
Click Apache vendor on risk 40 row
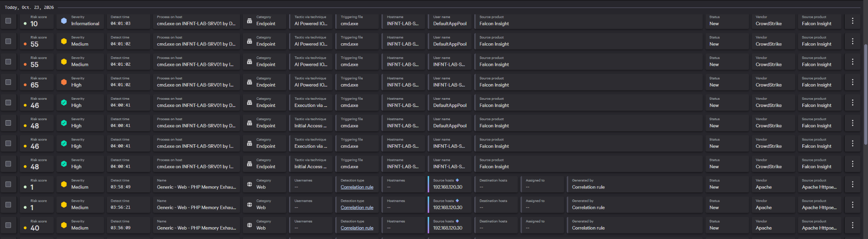point(763,228)
